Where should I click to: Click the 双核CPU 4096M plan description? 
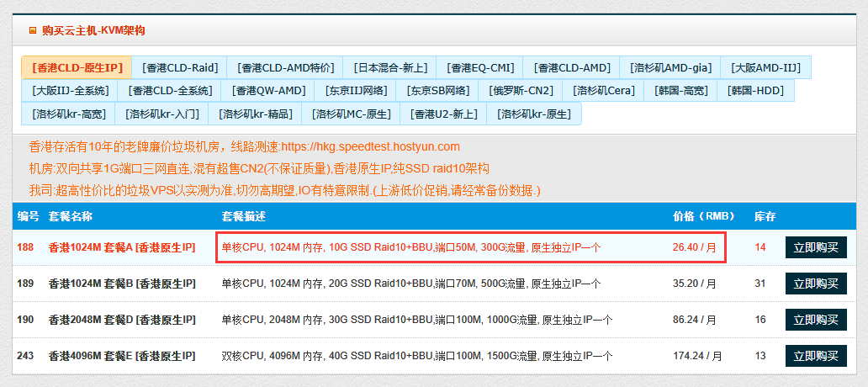pos(417,355)
